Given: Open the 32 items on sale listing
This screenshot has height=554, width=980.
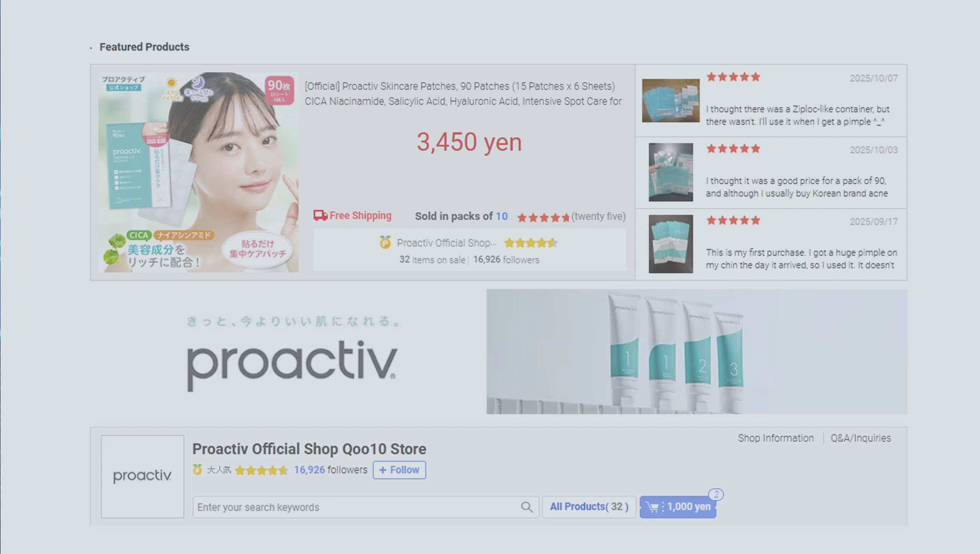Looking at the screenshot, I should pyautogui.click(x=432, y=260).
